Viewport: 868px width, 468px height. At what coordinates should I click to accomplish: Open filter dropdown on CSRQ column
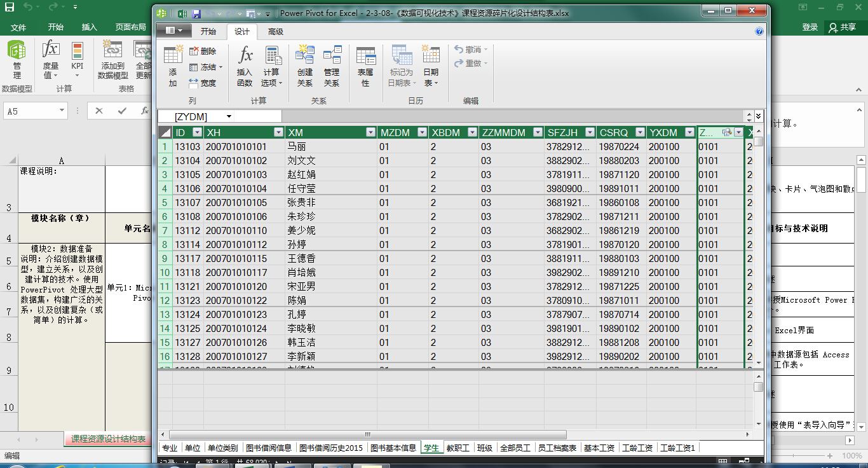639,132
